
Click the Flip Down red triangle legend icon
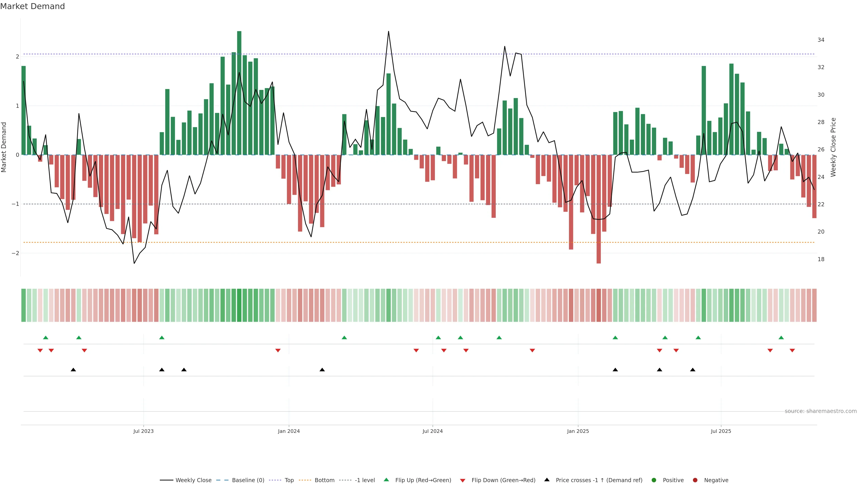[x=462, y=480]
